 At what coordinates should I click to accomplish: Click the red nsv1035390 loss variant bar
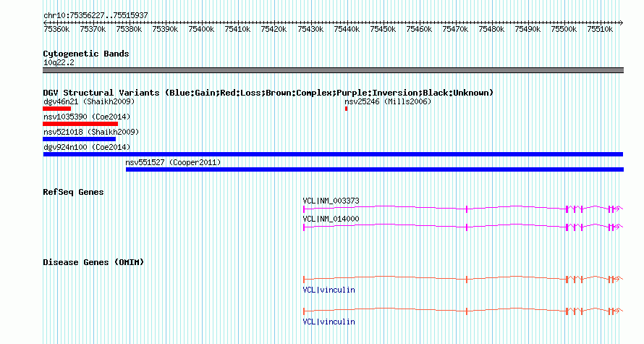coord(80,124)
